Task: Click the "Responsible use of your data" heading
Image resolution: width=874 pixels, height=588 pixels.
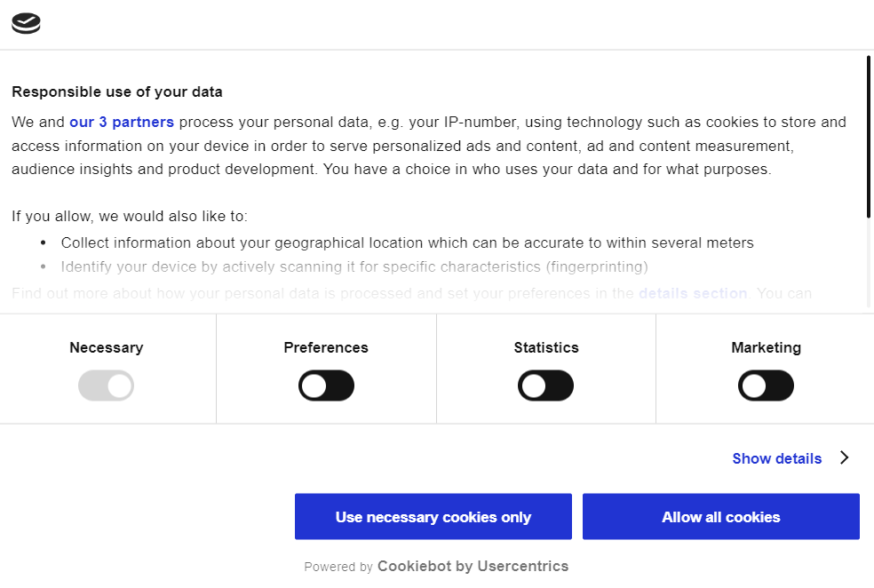Action: pyautogui.click(x=117, y=92)
